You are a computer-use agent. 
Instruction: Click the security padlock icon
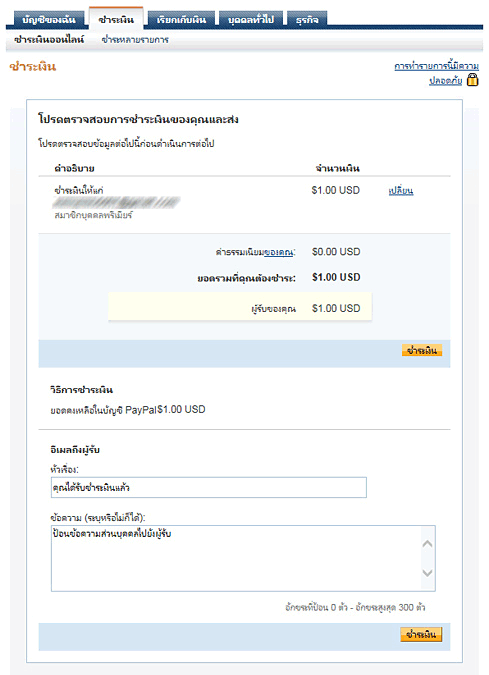[473, 80]
